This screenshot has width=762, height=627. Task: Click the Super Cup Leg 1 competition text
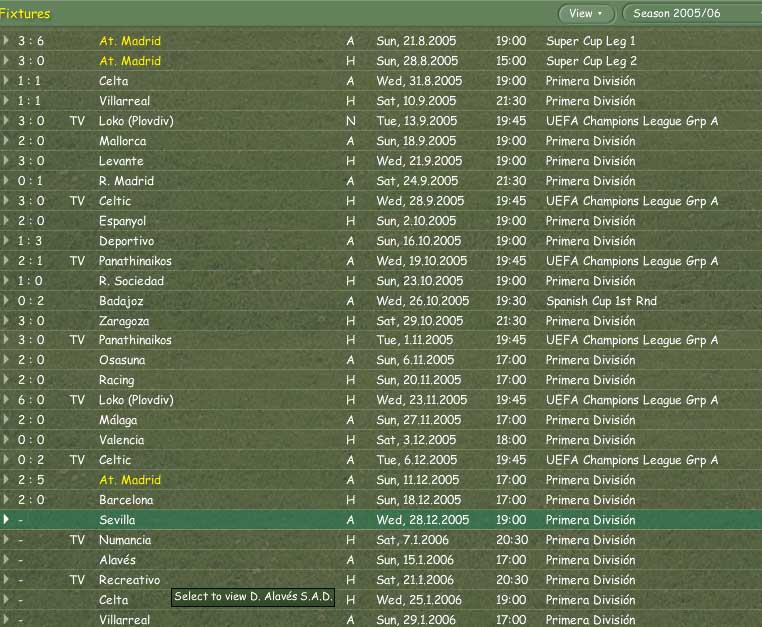pyautogui.click(x=590, y=41)
